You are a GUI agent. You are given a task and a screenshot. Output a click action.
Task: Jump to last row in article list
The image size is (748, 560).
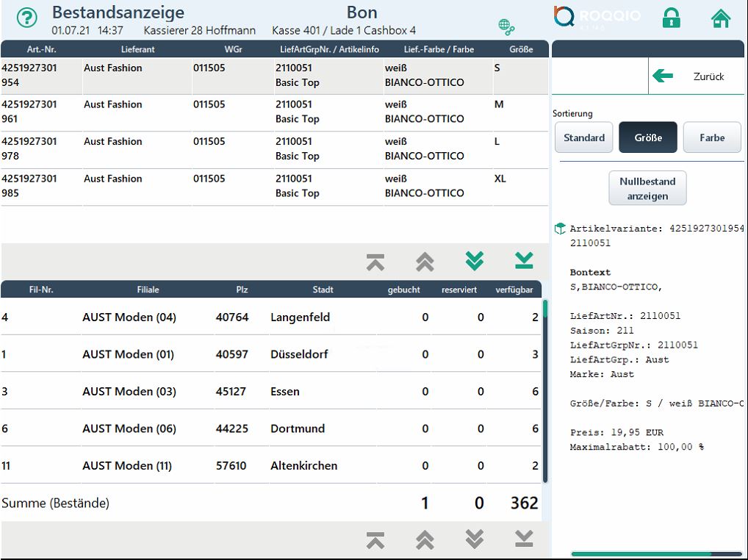(524, 261)
